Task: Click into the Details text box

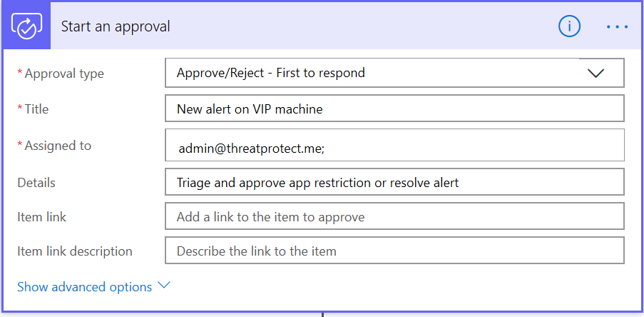Action: tap(394, 182)
